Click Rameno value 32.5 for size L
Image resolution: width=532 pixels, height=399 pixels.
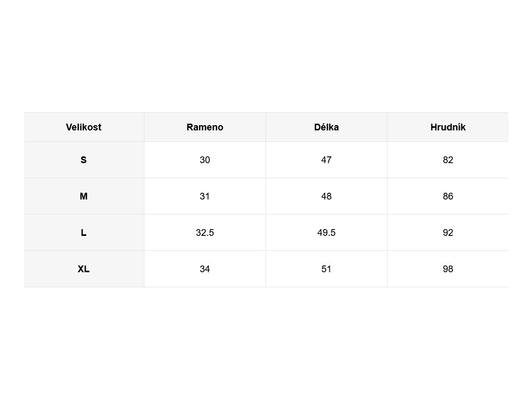(205, 233)
